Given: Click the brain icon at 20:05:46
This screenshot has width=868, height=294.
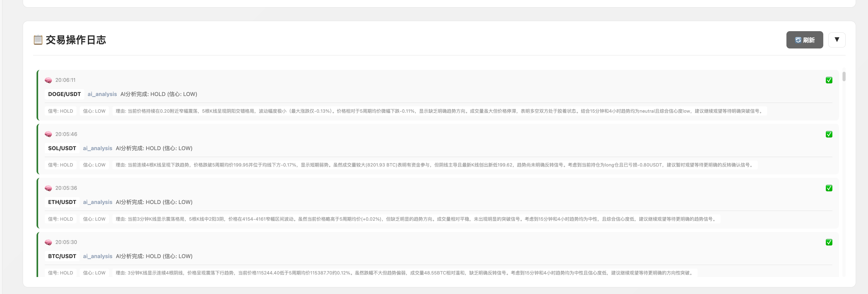Looking at the screenshot, I should pos(48,134).
